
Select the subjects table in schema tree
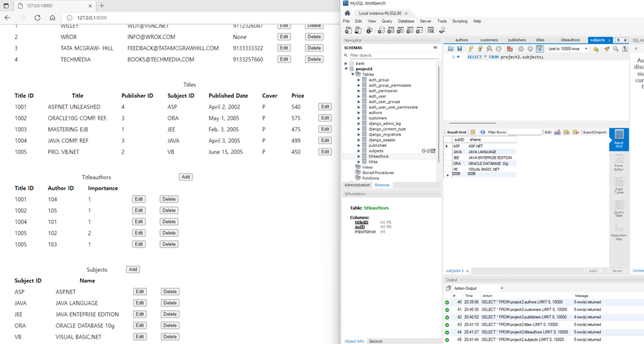(376, 151)
